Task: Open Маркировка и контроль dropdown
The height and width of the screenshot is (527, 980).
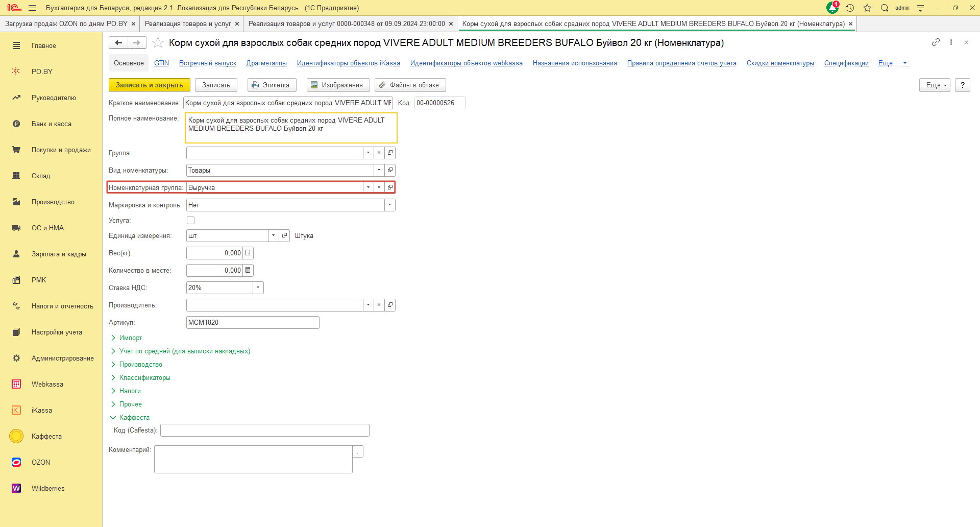Action: pyautogui.click(x=389, y=205)
